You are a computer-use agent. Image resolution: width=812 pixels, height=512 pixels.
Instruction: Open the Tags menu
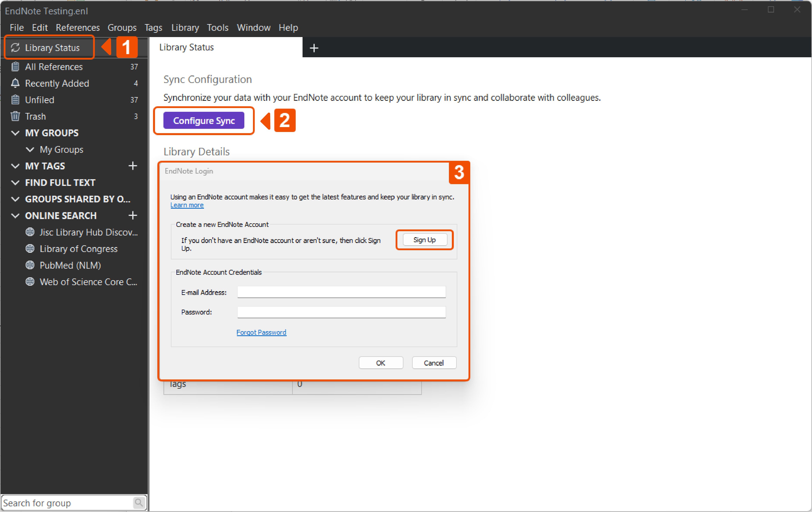(153, 27)
